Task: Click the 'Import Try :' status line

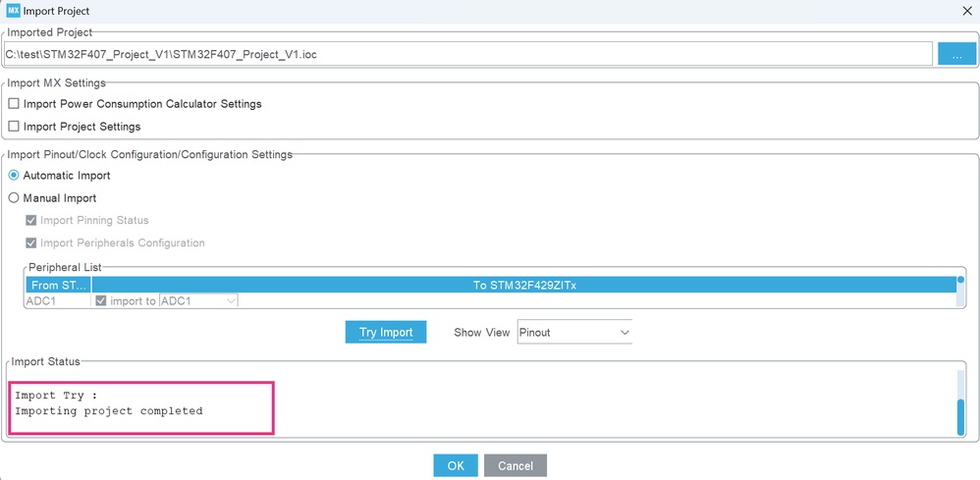Action: (x=56, y=395)
